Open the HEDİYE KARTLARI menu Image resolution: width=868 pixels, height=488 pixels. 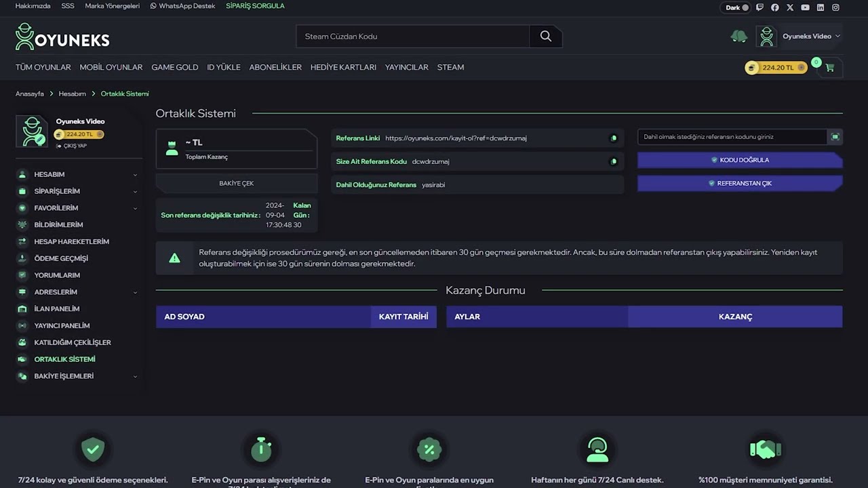[x=343, y=67]
